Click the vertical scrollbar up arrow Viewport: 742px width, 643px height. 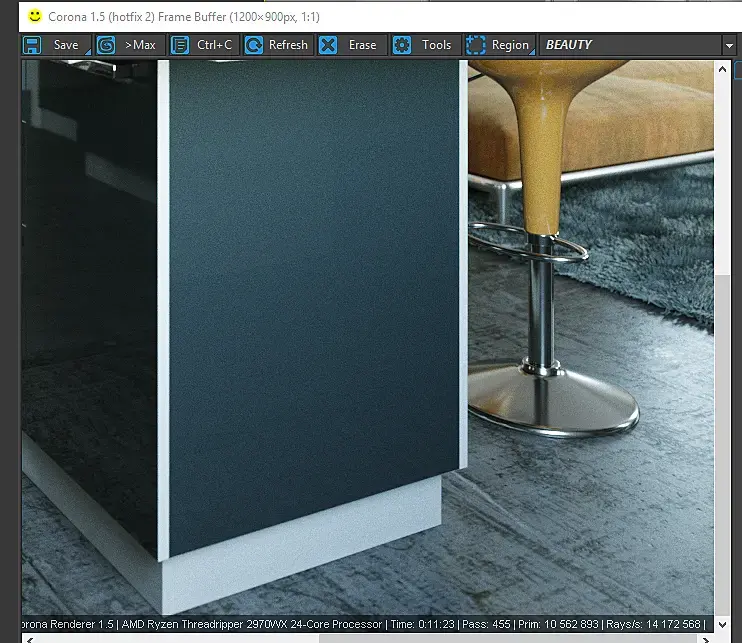coord(722,70)
